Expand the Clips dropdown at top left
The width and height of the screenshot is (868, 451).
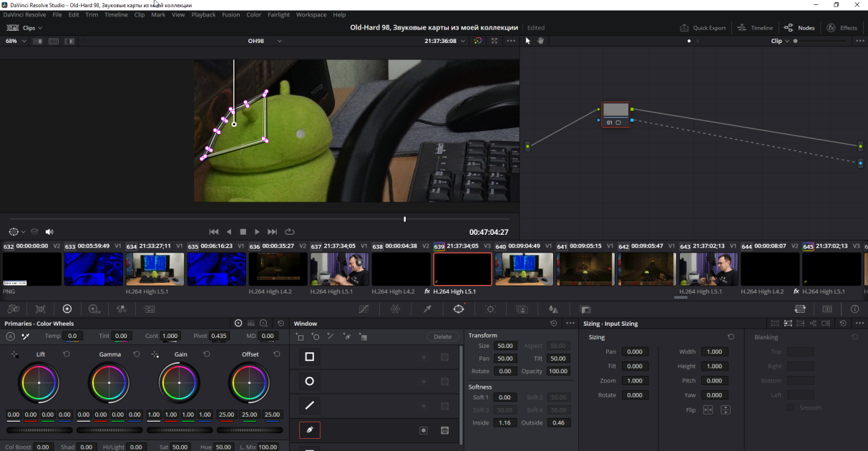(32, 28)
